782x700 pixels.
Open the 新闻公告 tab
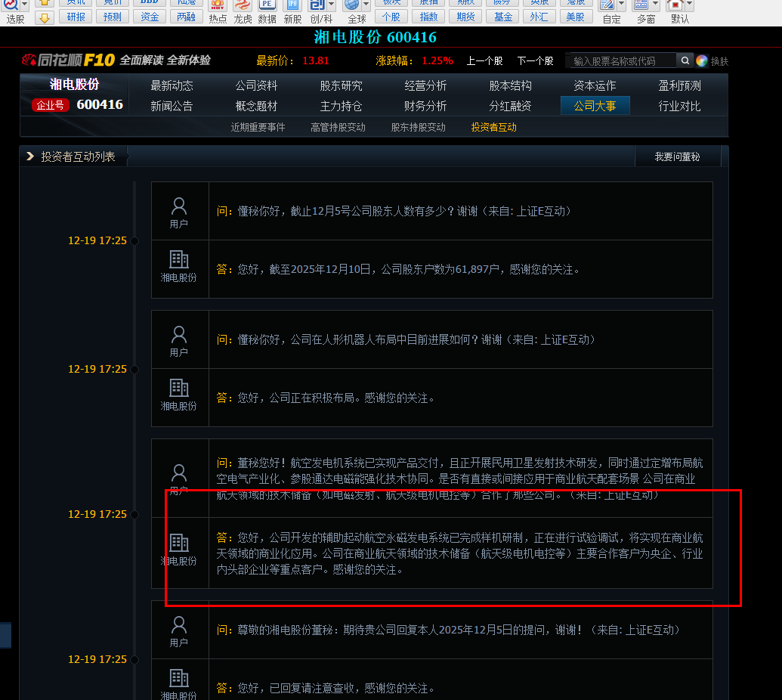(172, 107)
